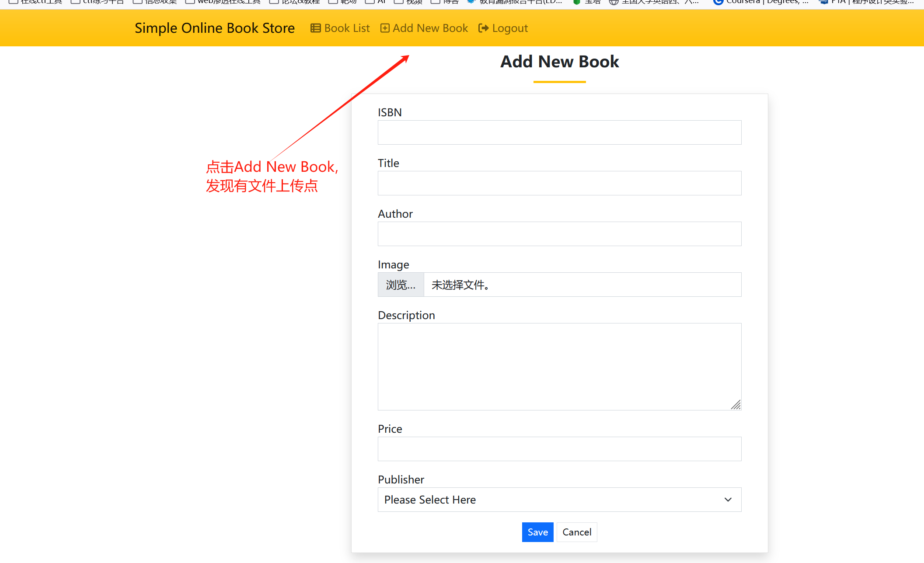Click the Add New Book plus icon
The width and height of the screenshot is (924, 563).
pyautogui.click(x=385, y=28)
